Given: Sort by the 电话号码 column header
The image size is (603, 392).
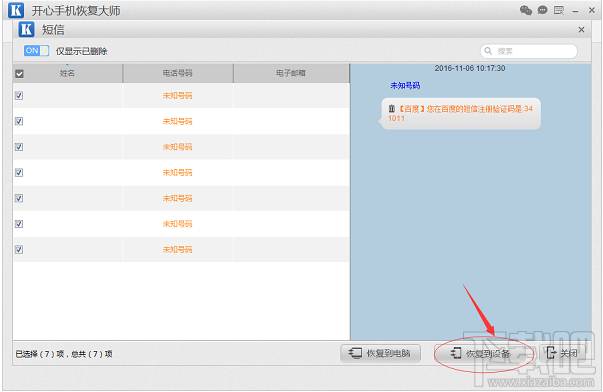Looking at the screenshot, I should [178, 73].
